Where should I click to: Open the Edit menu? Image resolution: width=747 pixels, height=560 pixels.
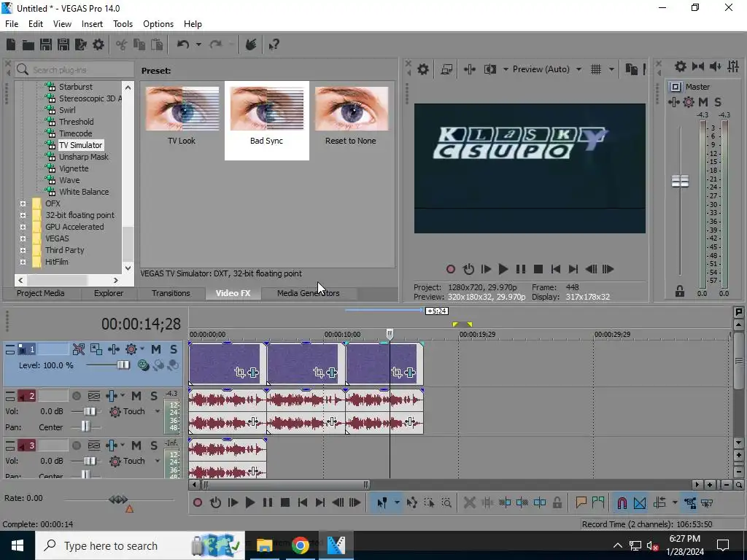35,24
